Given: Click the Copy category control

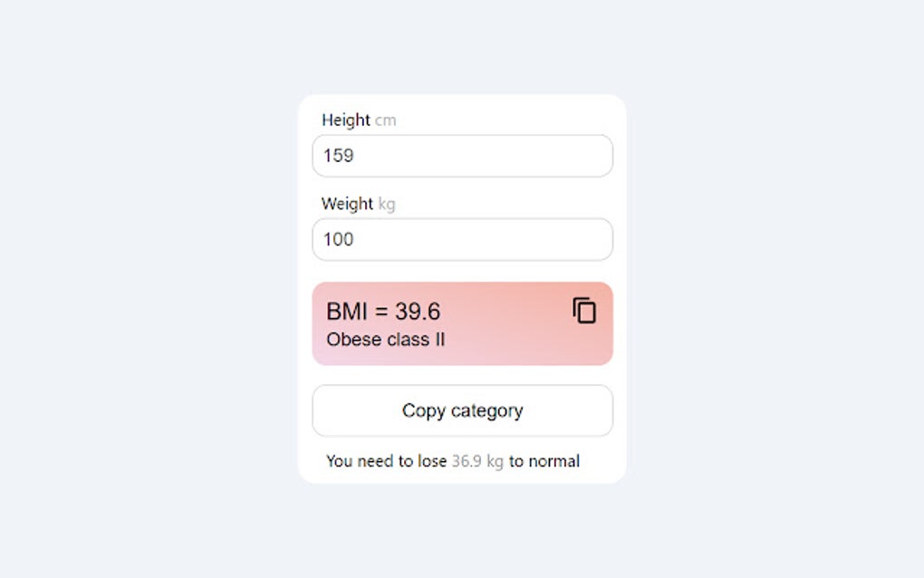Looking at the screenshot, I should pos(462,410).
